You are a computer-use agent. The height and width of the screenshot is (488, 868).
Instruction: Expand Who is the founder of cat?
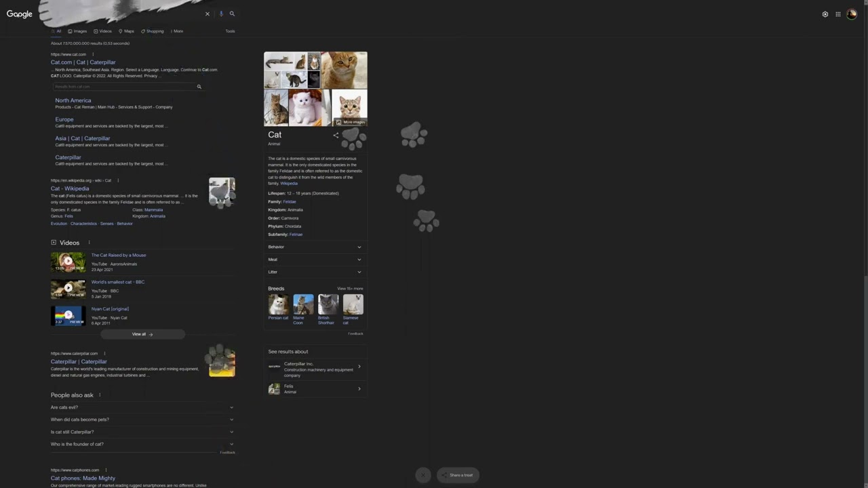[x=142, y=444]
